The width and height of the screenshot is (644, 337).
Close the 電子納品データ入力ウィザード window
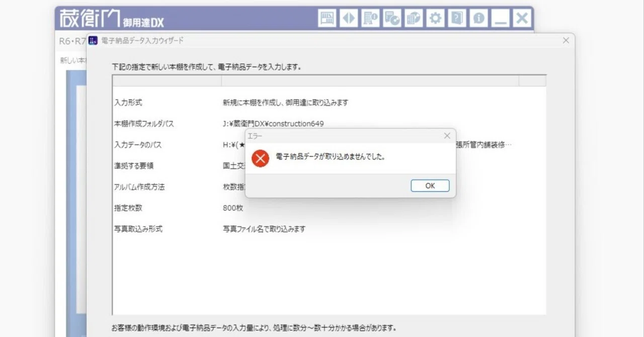tap(566, 40)
